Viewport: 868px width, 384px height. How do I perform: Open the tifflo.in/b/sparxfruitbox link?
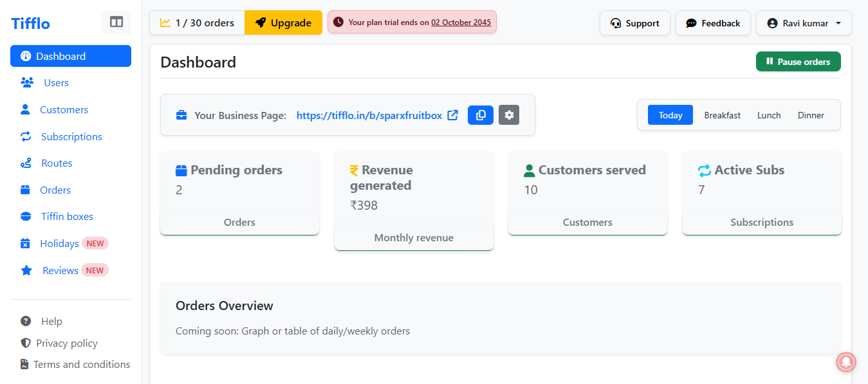click(369, 116)
